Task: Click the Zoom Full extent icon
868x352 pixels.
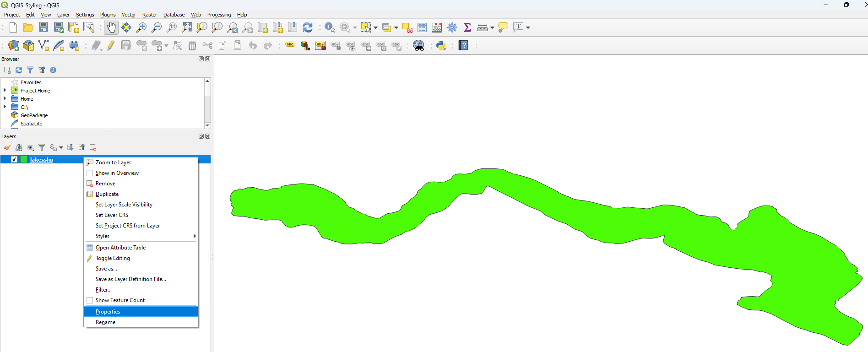Action: [187, 27]
